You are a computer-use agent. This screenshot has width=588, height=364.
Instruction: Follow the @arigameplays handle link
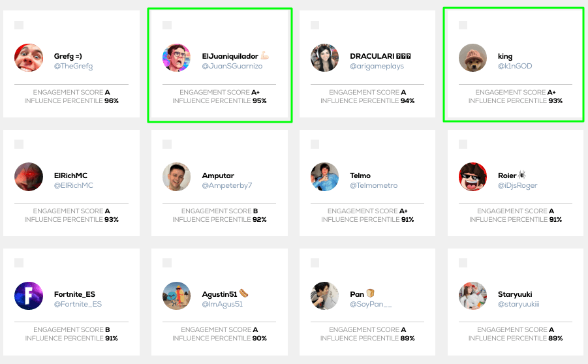click(377, 66)
